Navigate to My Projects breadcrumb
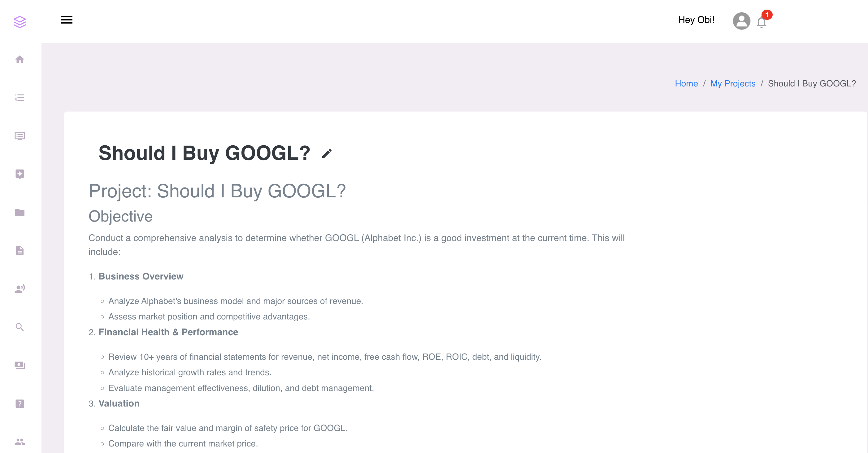 (x=732, y=83)
